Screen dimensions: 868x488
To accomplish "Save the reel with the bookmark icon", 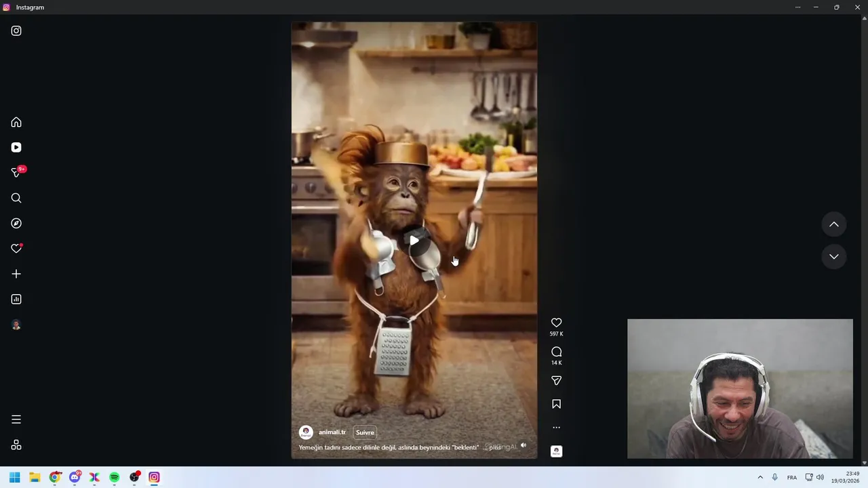I will point(556,404).
